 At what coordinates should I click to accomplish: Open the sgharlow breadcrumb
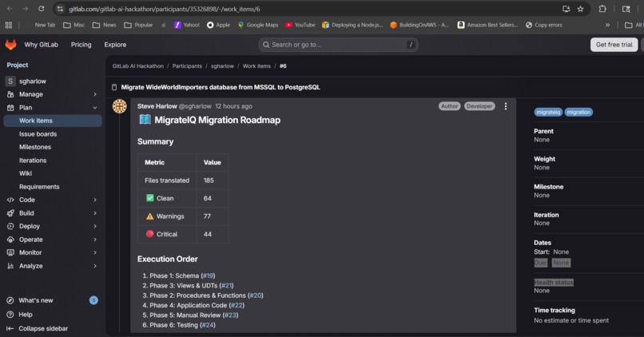coord(222,66)
